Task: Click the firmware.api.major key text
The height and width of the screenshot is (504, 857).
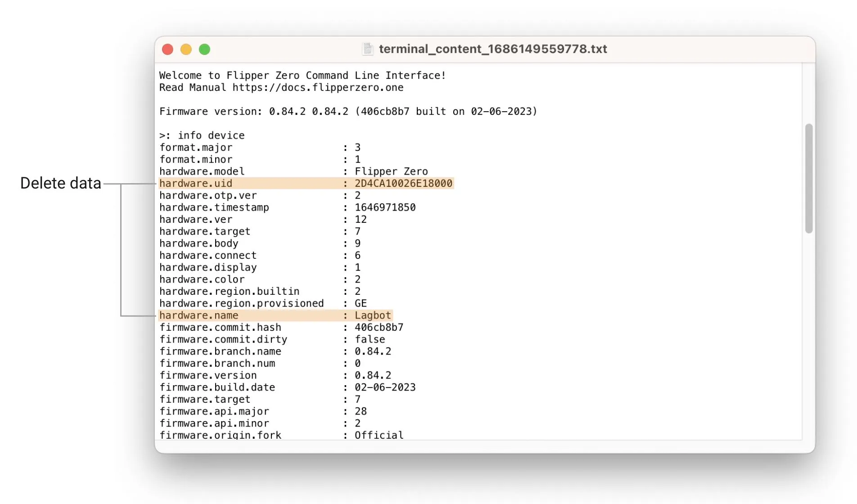Action: tap(214, 411)
